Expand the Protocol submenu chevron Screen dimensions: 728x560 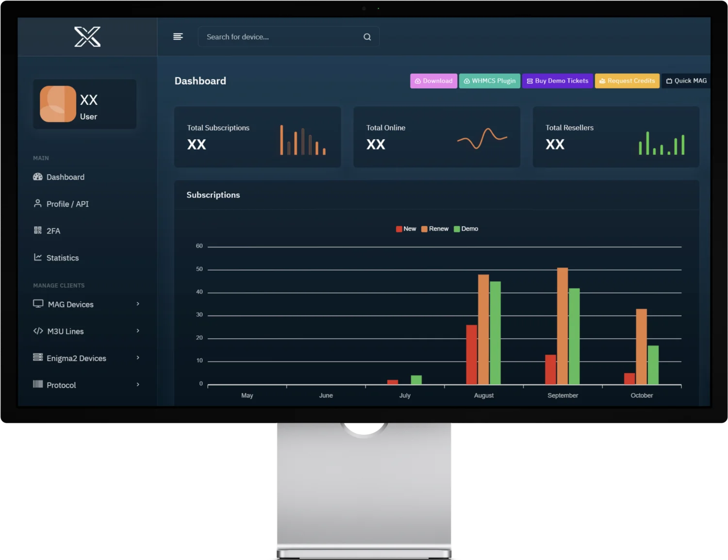tap(138, 384)
